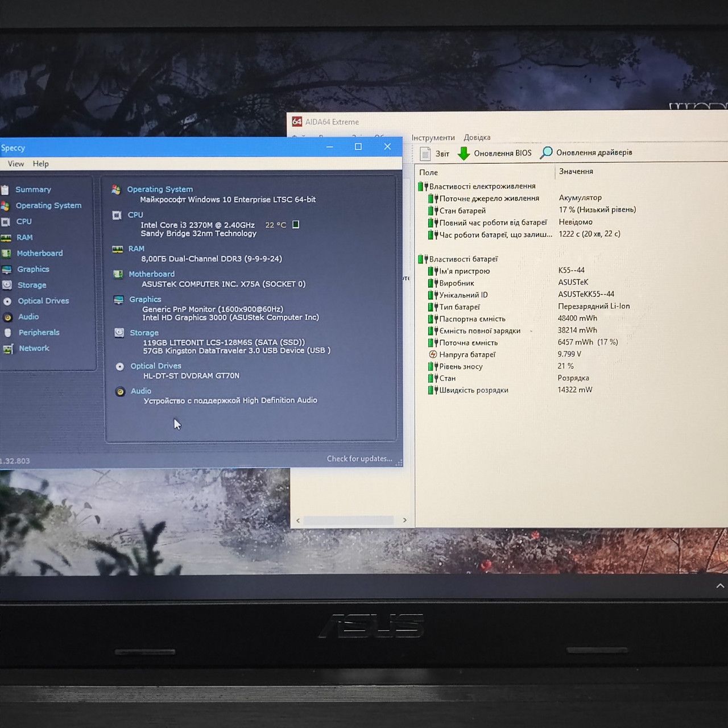Open Motherboard via its icon in Speccy's sidebar
The height and width of the screenshot is (728, 728).
coord(6,254)
